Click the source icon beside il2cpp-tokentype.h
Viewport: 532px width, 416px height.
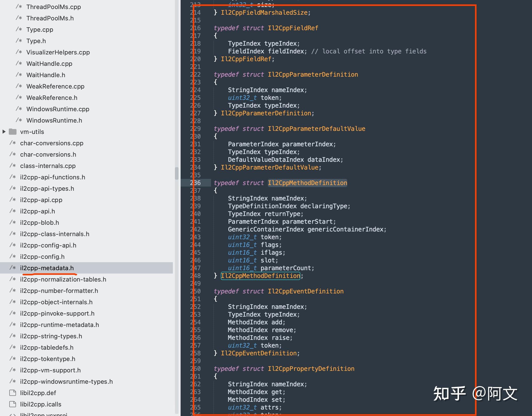point(12,359)
